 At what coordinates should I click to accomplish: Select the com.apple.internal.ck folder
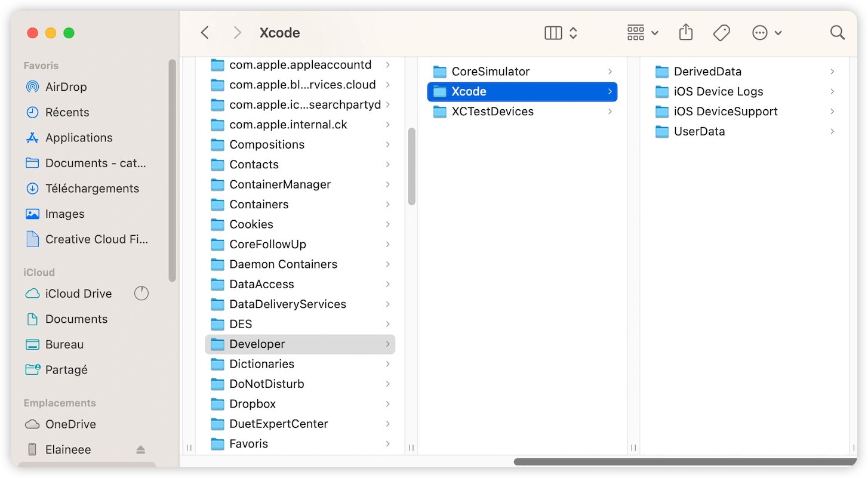point(300,125)
